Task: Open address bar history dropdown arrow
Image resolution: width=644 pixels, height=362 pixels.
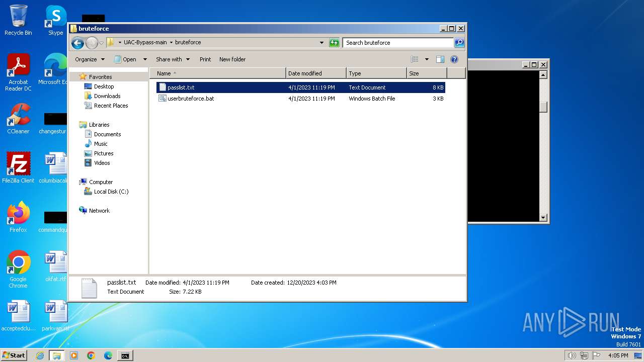Action: click(322, 43)
